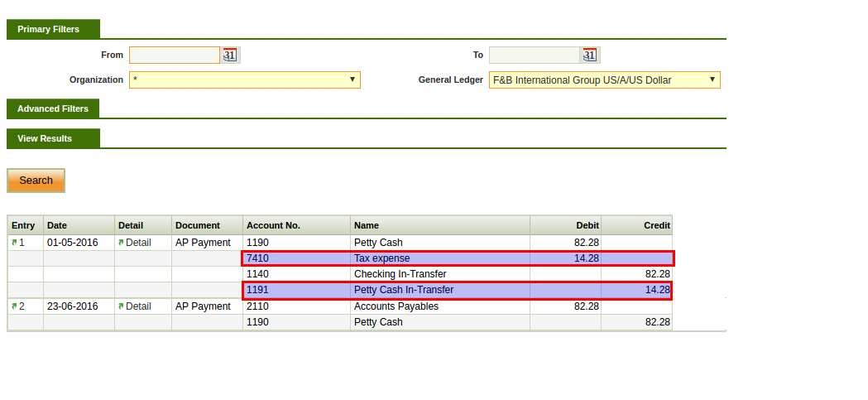Screen dimensions: 868x400
Task: Select the highlighted Tax expense row
Action: 458,258
